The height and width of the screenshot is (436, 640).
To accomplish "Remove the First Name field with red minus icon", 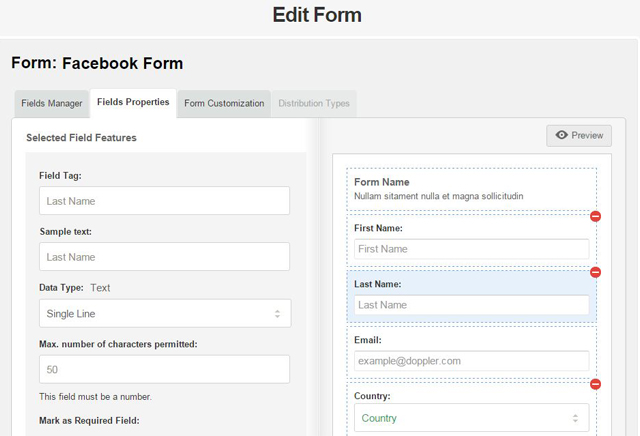I will tap(596, 216).
